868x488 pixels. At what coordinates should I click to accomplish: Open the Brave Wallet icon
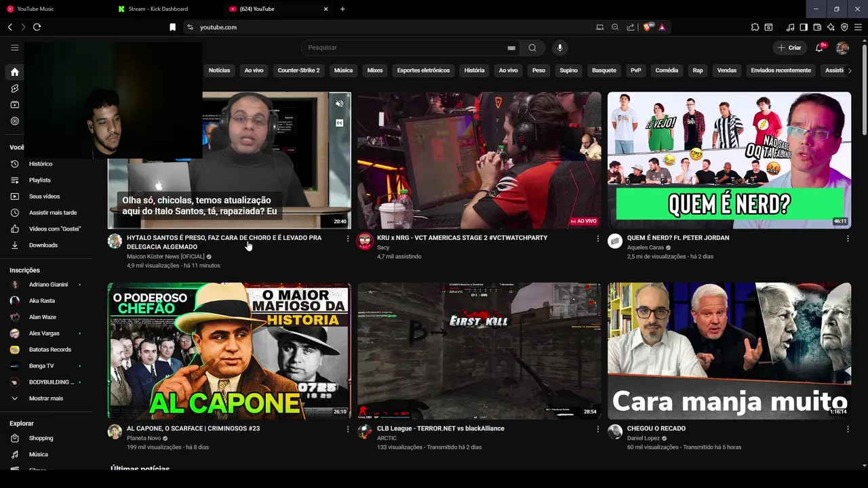(x=817, y=27)
